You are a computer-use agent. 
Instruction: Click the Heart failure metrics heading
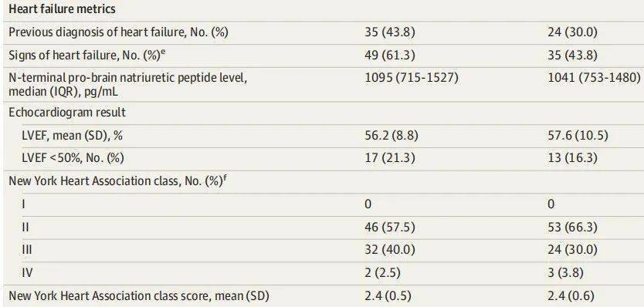coord(62,9)
